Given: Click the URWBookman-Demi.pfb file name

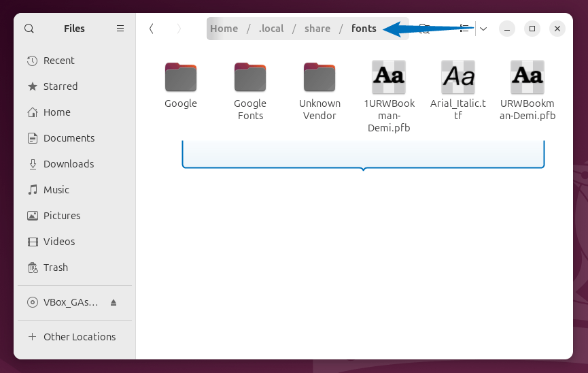Looking at the screenshot, I should 528,110.
